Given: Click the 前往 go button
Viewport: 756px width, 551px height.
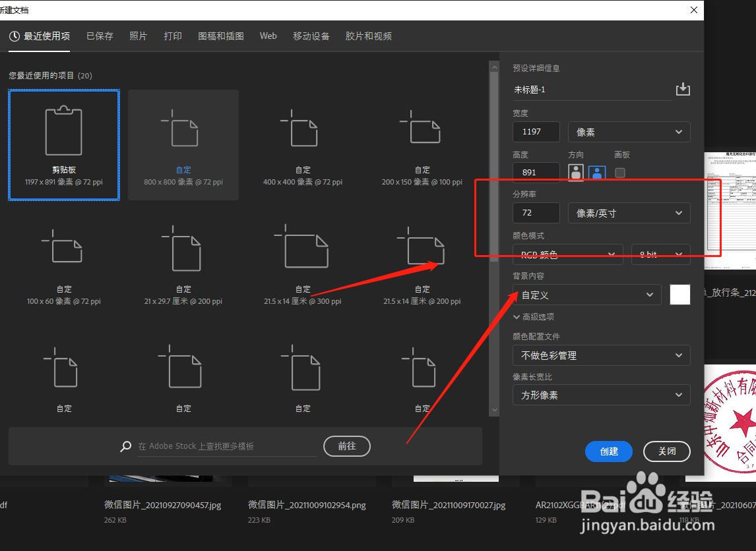Looking at the screenshot, I should pyautogui.click(x=346, y=446).
